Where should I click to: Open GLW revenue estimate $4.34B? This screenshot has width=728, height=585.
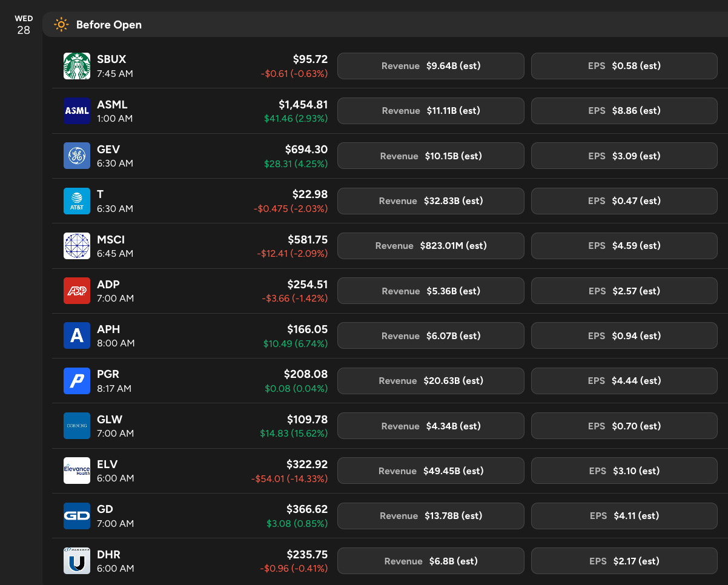tap(431, 426)
